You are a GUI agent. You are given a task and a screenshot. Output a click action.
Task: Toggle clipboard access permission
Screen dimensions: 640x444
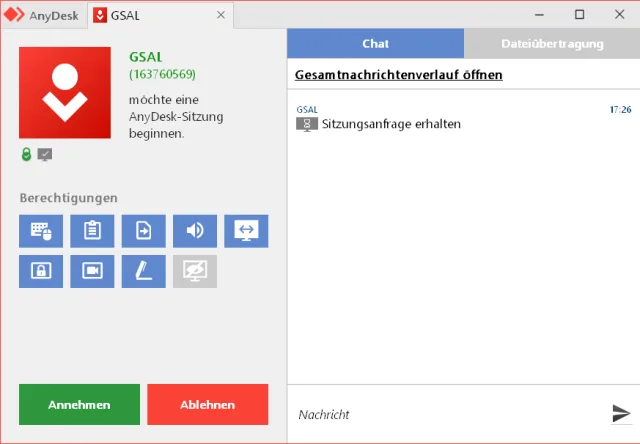[x=92, y=231]
